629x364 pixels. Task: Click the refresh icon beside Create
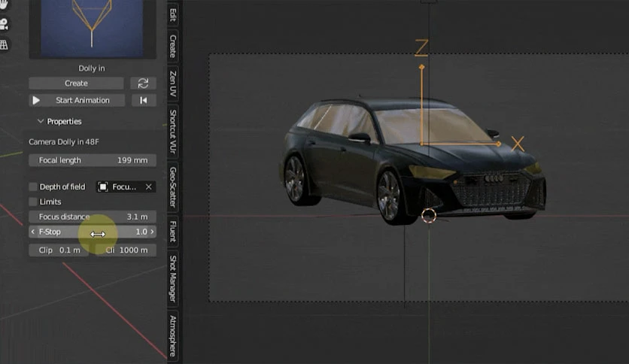click(143, 83)
